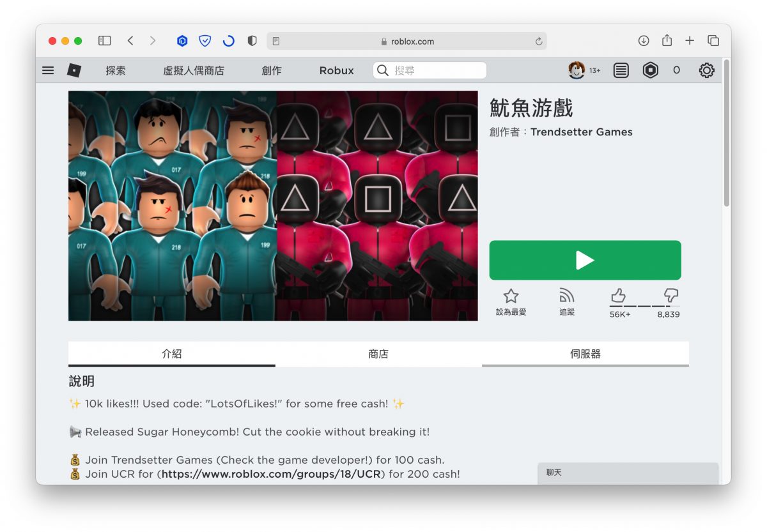Open Safari reader page icon
767x532 pixels.
[x=276, y=42]
